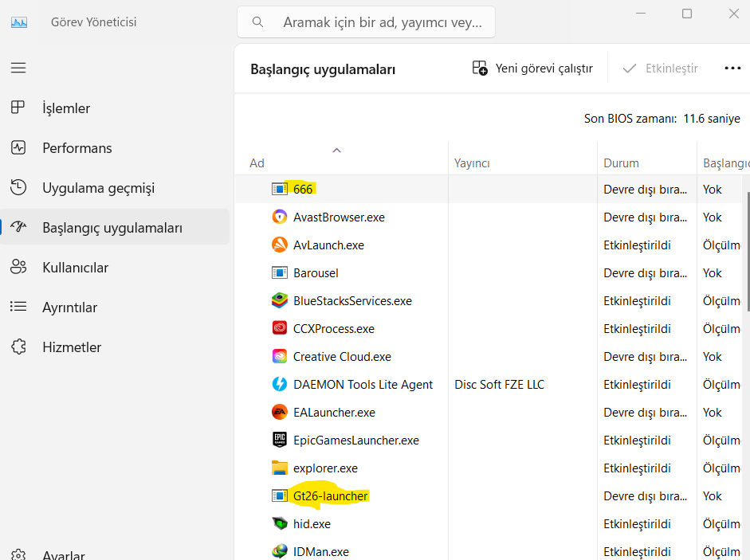Click the vertical scrollbar of the list
The image size is (750, 560).
[x=748, y=251]
